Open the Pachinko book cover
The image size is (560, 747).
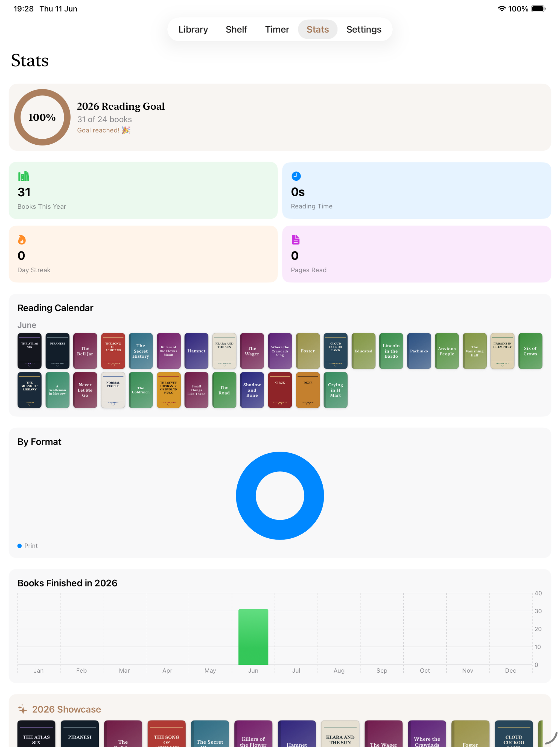[x=419, y=351]
